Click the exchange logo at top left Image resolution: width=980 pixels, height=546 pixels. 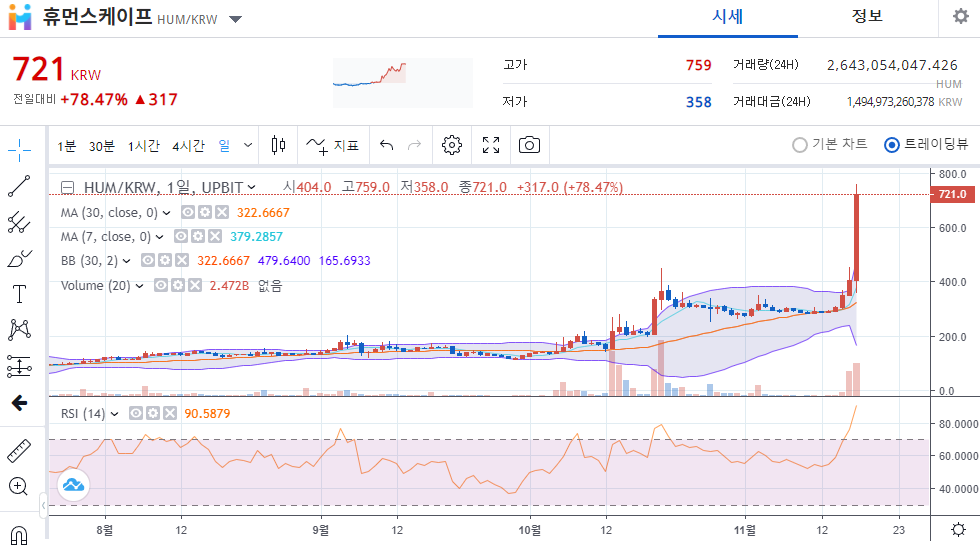pyautogui.click(x=20, y=17)
